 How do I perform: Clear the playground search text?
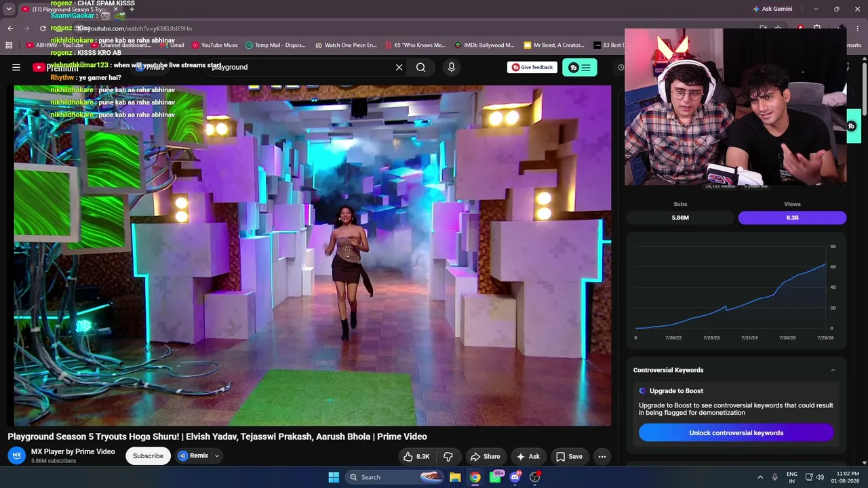[399, 67]
